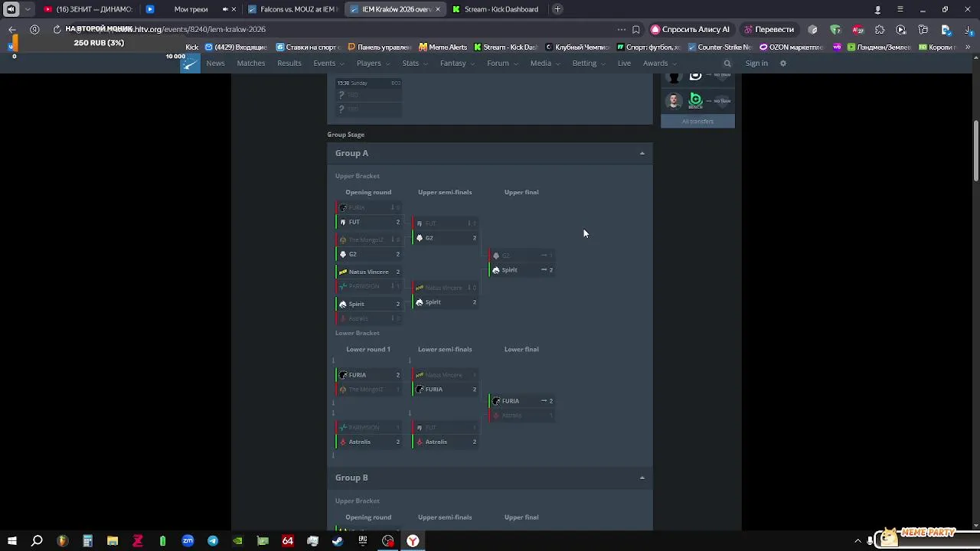Image resolution: width=980 pixels, height=551 pixels.
Task: Open the OZON маркетплейс bookmark
Action: [x=792, y=47]
